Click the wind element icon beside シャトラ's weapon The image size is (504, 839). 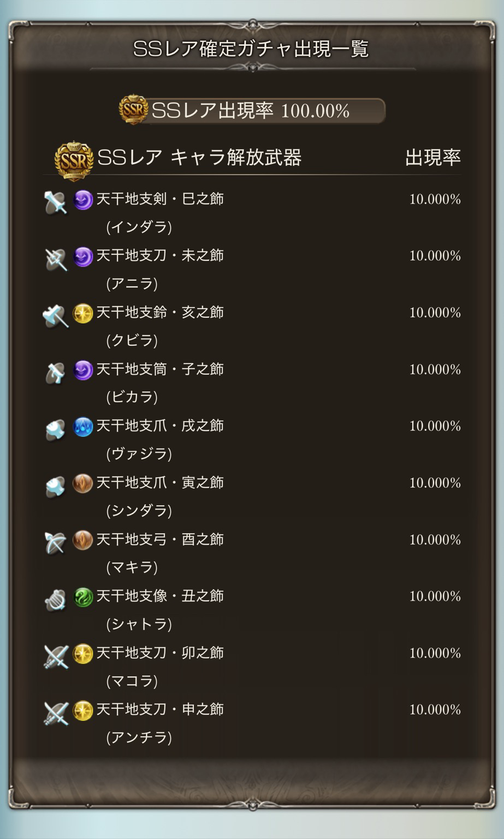(x=82, y=597)
